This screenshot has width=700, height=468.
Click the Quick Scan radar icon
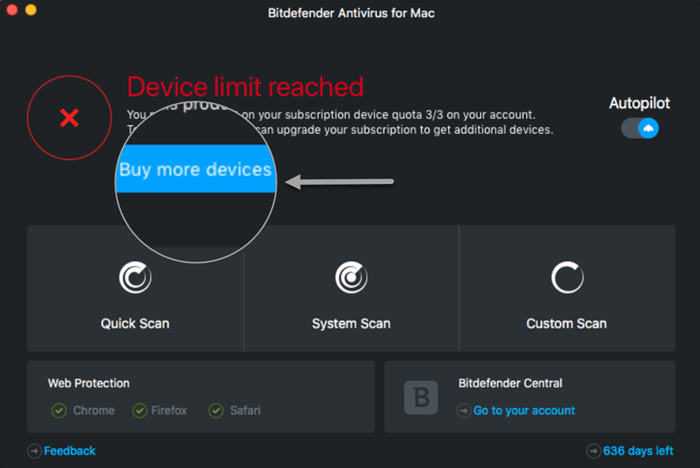point(135,277)
